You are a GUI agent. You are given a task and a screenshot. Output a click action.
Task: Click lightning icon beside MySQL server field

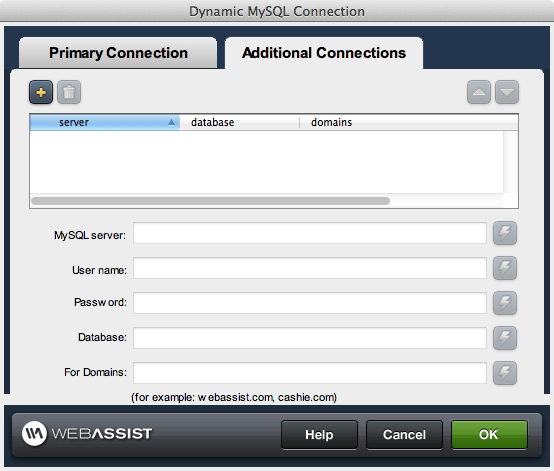pos(505,233)
